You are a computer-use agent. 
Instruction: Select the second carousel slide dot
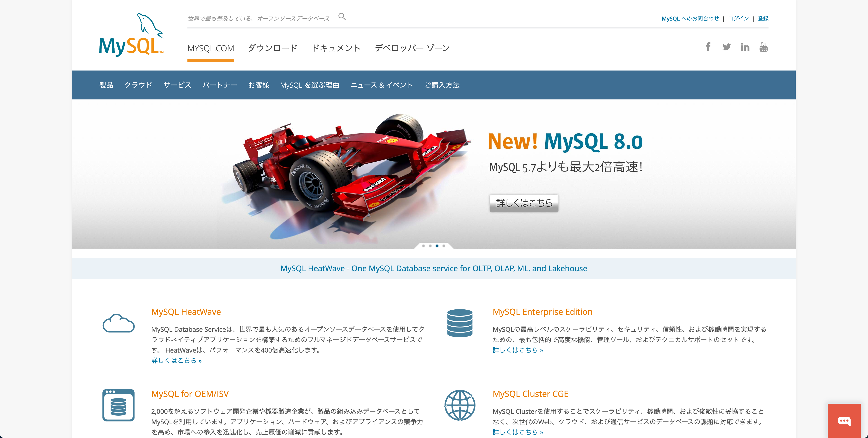[x=430, y=246]
